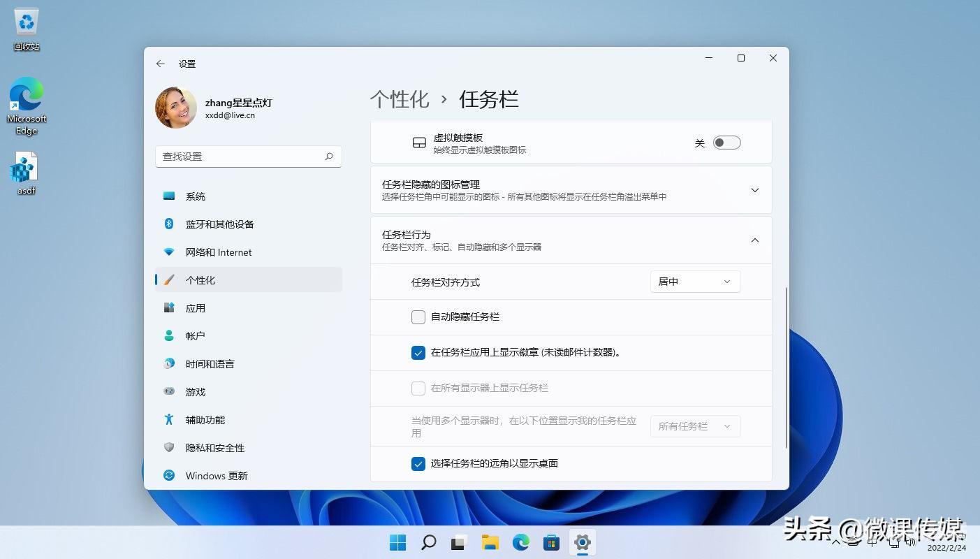Uncheck 在任务栏应用上显示徽章 checkbox
Viewport: 980px width, 559px height.
[418, 353]
